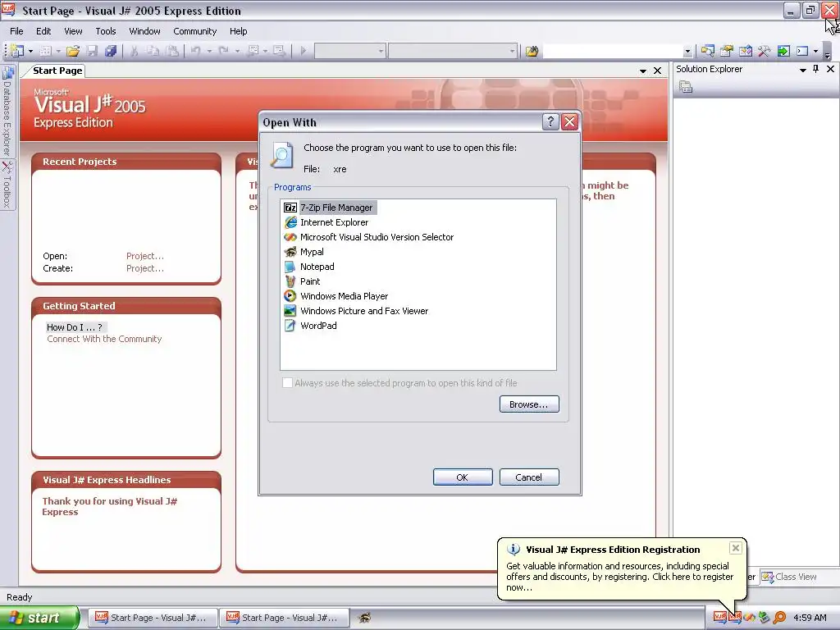840x630 pixels.
Task: Click the Mypal icon in quick launch
Action: click(364, 618)
